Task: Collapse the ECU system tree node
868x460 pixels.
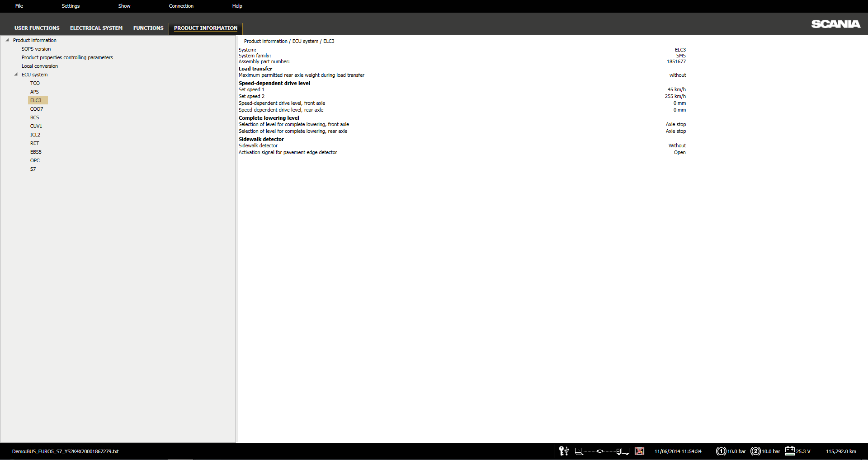Action: point(16,75)
